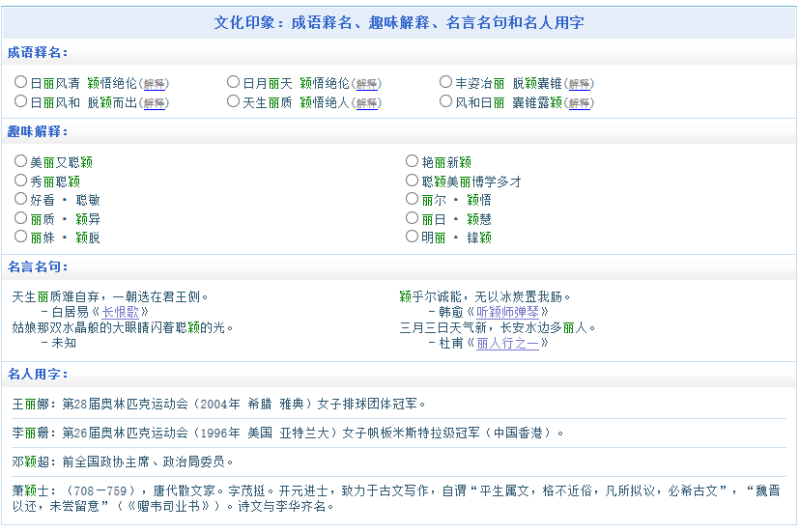799x532 pixels.
Task: Select the 天生丽质 颖悟绝人 option
Action: [x=234, y=101]
